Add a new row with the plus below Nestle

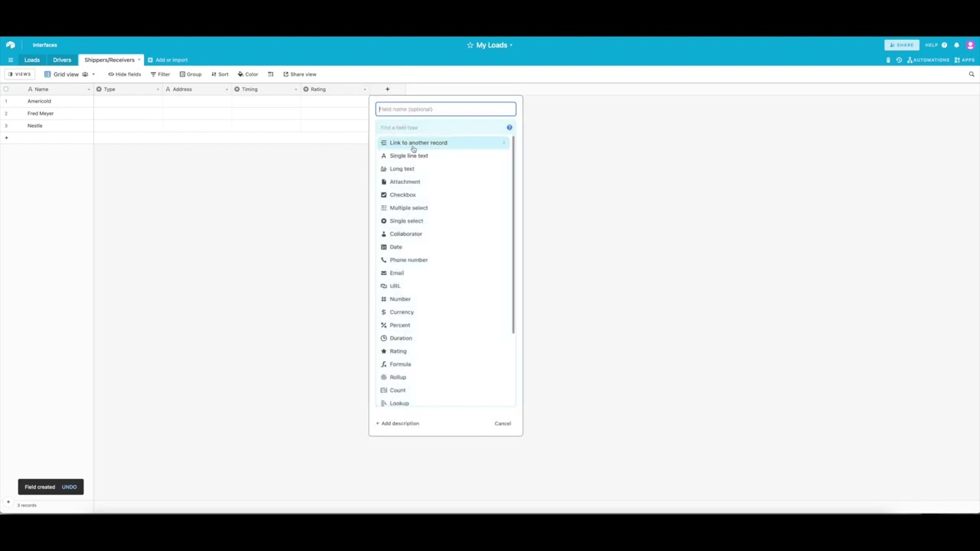click(6, 138)
